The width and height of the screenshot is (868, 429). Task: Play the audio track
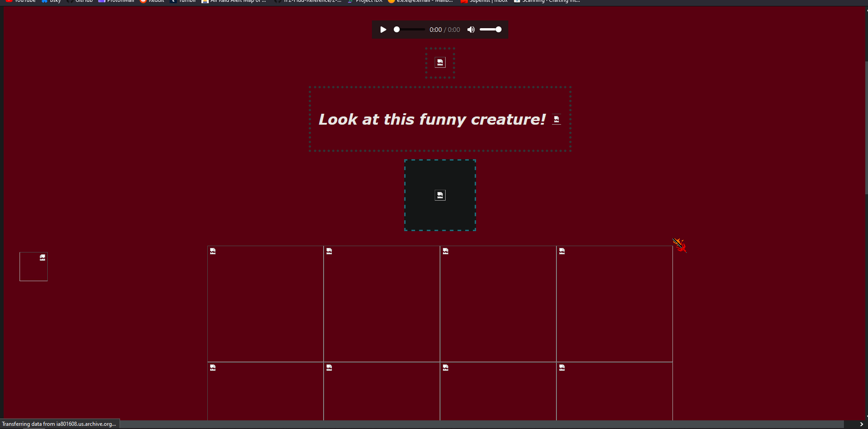[383, 30]
